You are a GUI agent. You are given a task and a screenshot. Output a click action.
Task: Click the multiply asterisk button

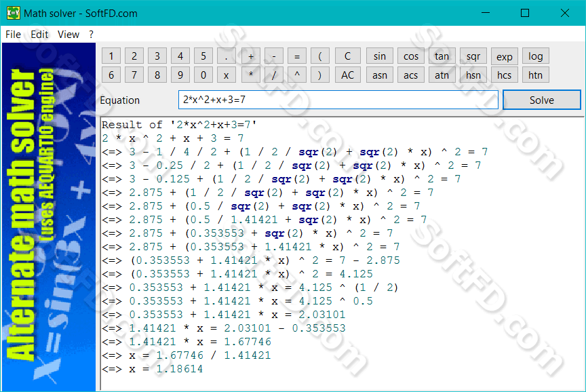pyautogui.click(x=251, y=75)
